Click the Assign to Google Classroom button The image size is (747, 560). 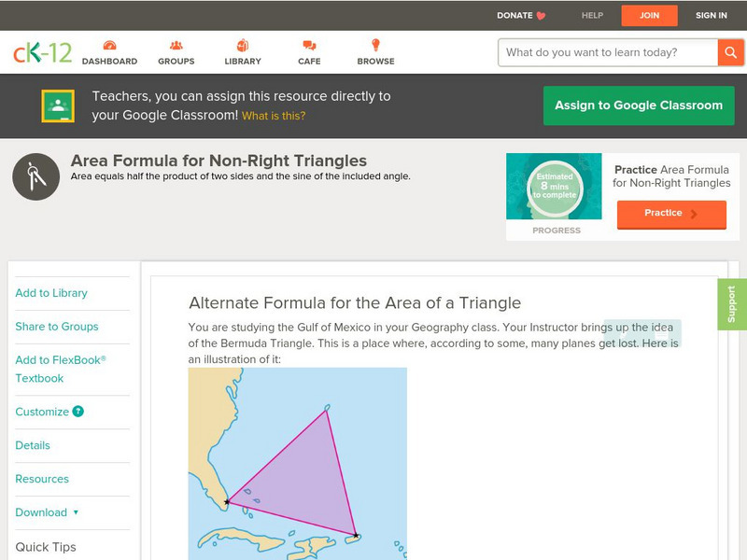pos(639,105)
